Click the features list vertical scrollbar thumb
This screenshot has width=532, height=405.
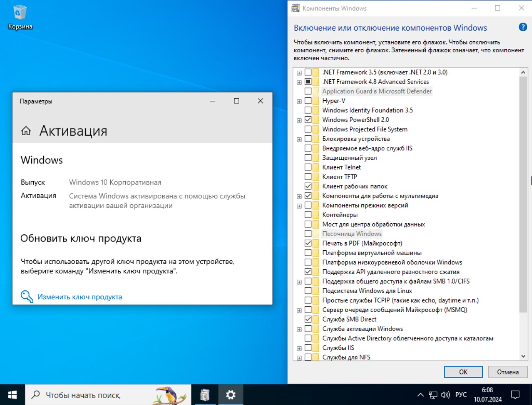coord(523,194)
